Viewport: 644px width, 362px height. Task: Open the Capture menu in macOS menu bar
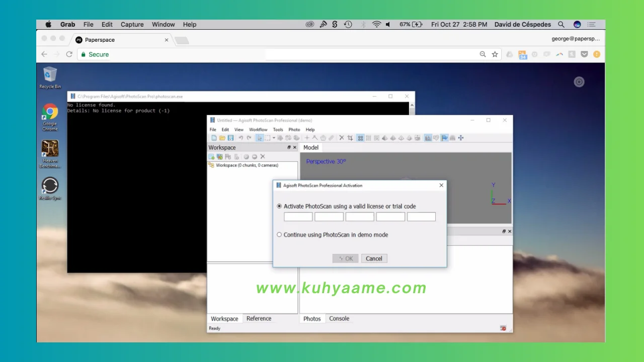(x=132, y=24)
